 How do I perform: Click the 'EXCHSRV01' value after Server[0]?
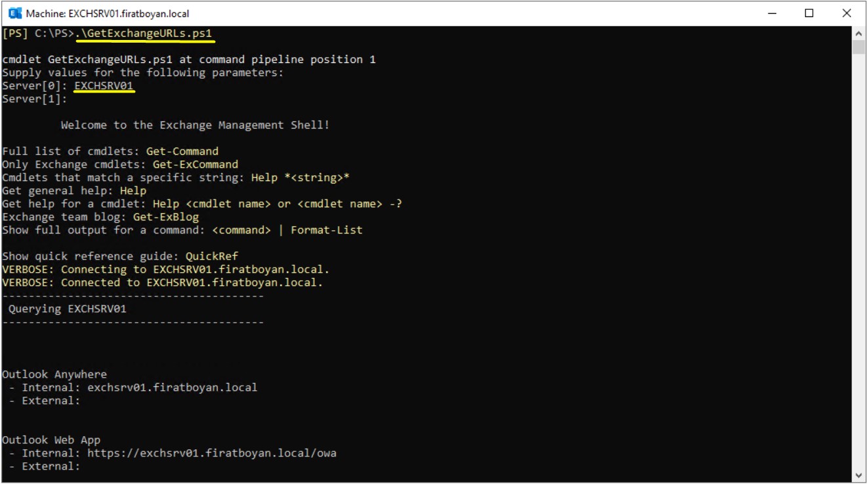[104, 86]
